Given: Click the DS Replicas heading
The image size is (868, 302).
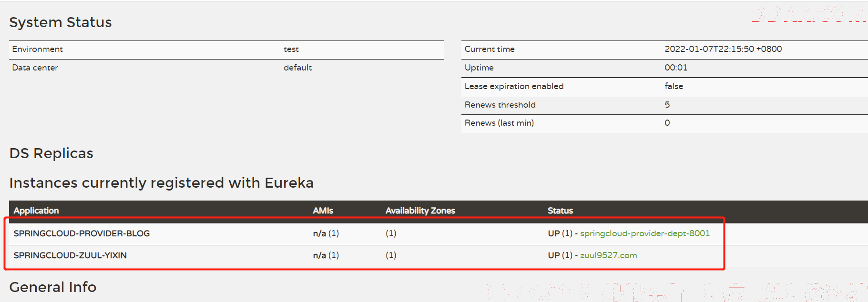Looking at the screenshot, I should pos(51,153).
